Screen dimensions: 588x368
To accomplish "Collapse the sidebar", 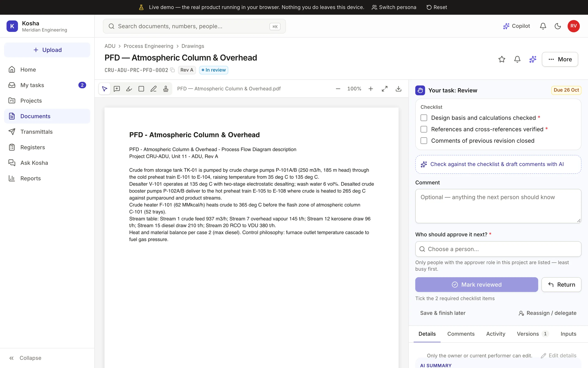I will (x=25, y=358).
